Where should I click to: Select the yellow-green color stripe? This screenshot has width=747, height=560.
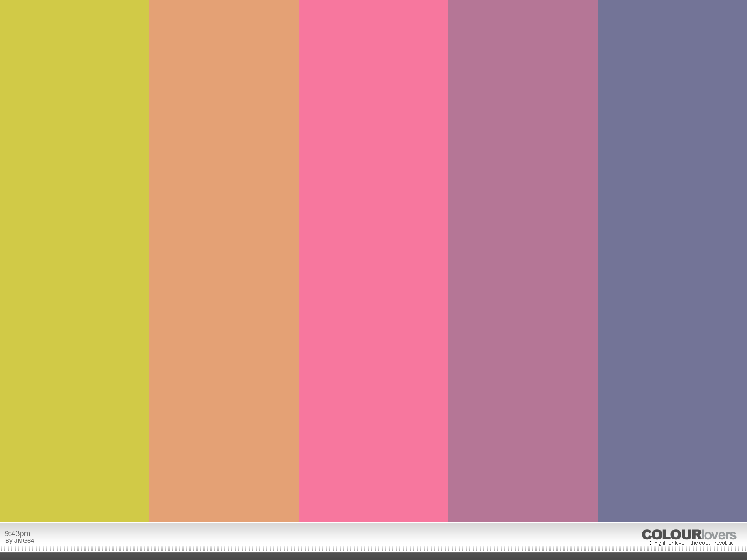coord(75,261)
